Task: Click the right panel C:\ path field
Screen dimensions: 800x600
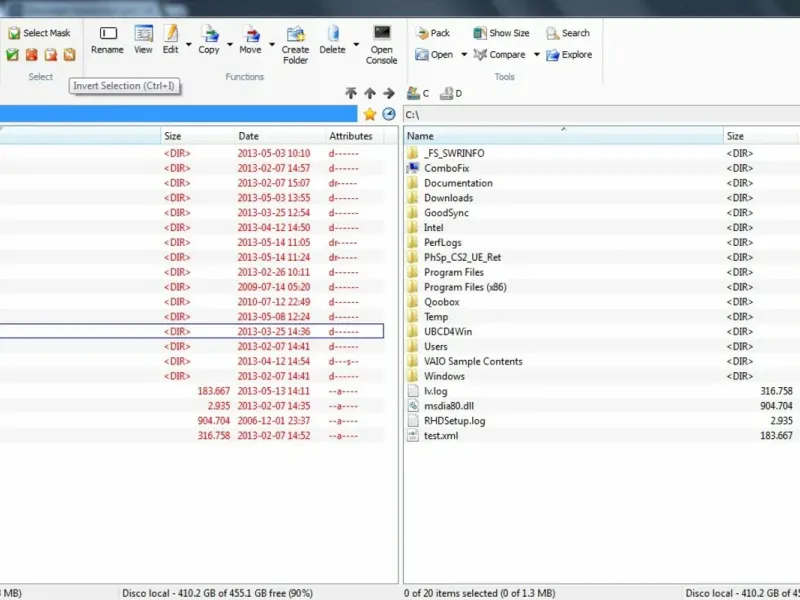Action: (601, 115)
